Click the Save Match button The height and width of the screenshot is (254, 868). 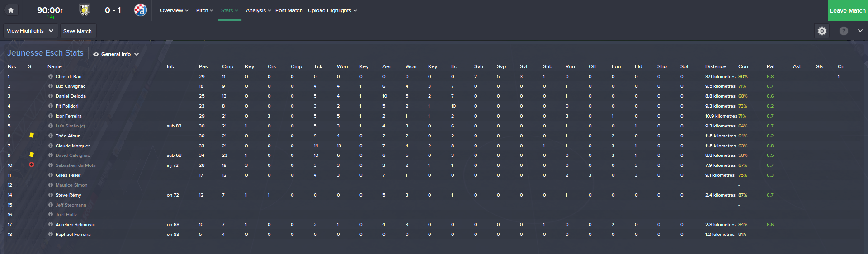pyautogui.click(x=77, y=31)
